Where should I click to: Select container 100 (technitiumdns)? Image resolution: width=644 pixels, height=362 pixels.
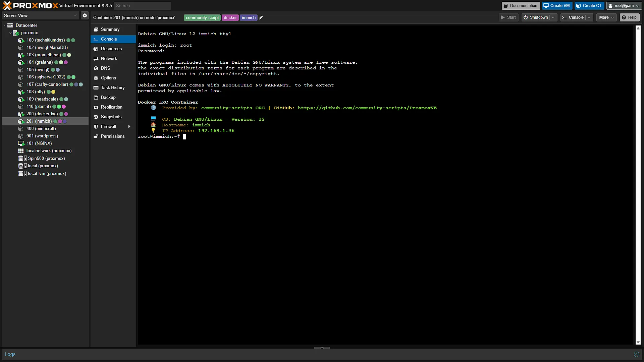click(46, 40)
